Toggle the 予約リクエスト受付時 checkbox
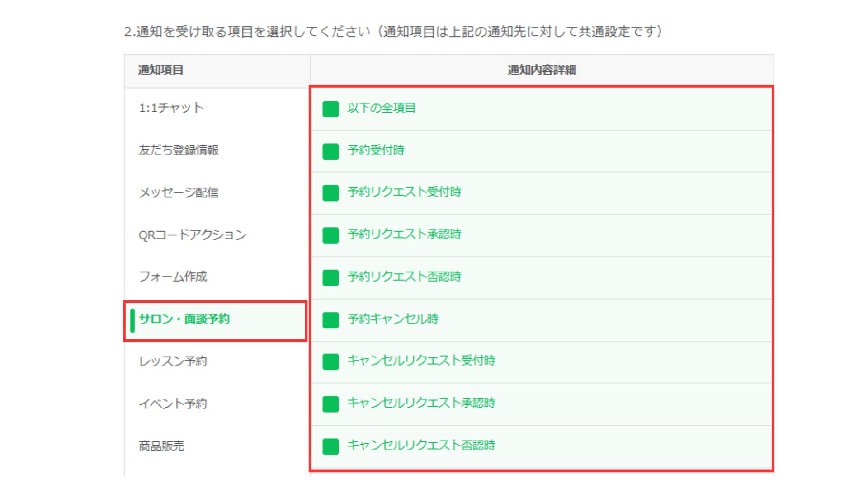Screen dimensions: 868x488 (330, 193)
